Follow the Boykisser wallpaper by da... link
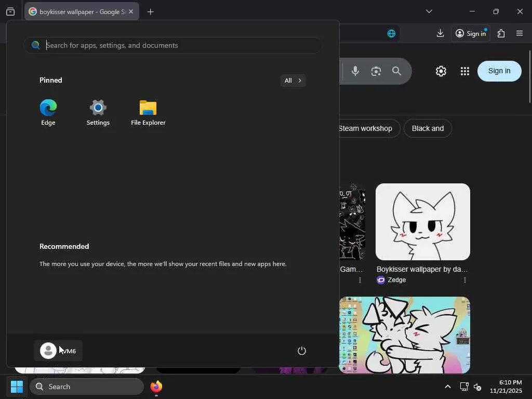Viewport: 532px width, 399px height. pyautogui.click(x=422, y=269)
